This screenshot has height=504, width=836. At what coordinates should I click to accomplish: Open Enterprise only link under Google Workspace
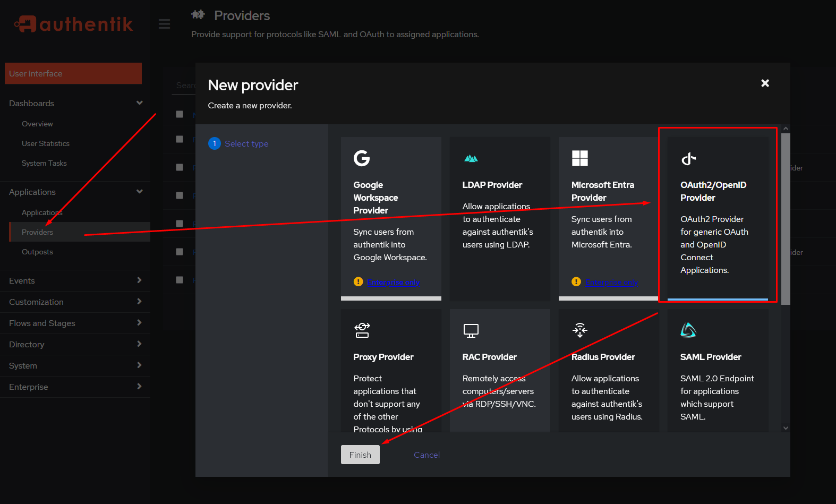tap(394, 282)
